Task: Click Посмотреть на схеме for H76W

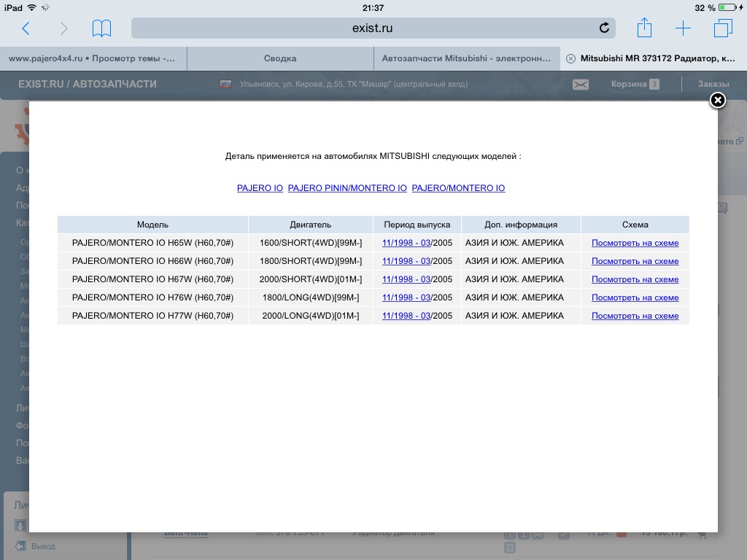Action: [x=635, y=297]
